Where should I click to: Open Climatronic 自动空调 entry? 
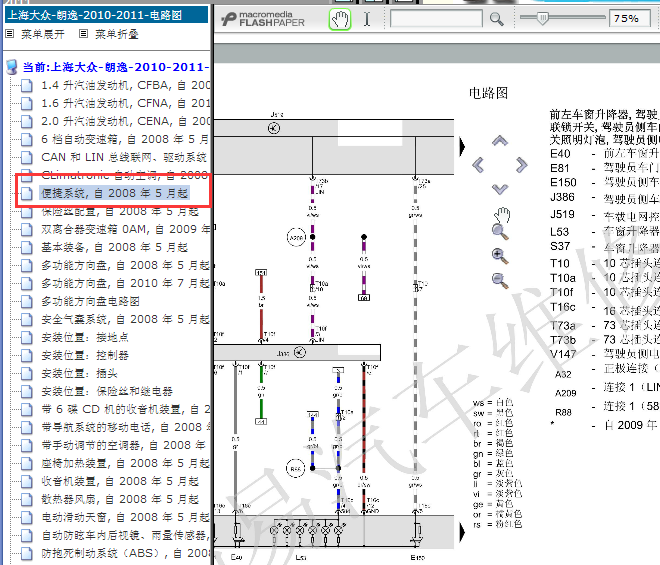click(125, 175)
